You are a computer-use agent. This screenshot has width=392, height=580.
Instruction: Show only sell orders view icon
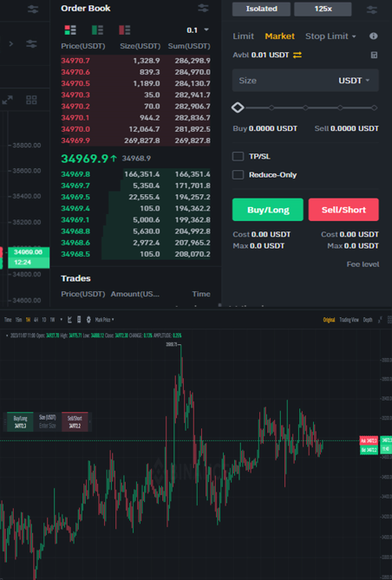point(124,30)
